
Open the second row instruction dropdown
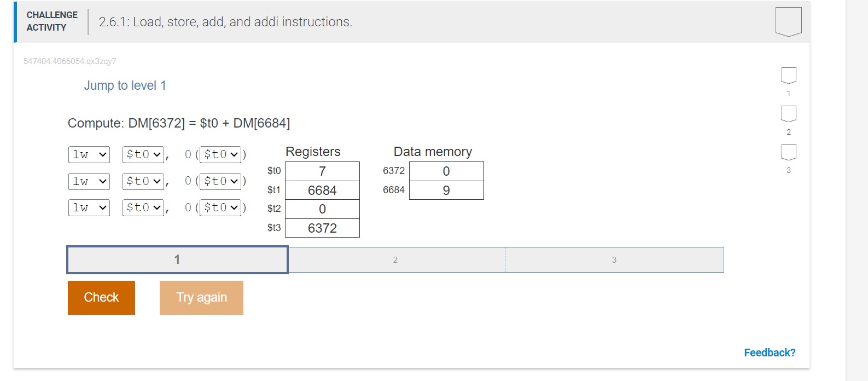tap(89, 181)
